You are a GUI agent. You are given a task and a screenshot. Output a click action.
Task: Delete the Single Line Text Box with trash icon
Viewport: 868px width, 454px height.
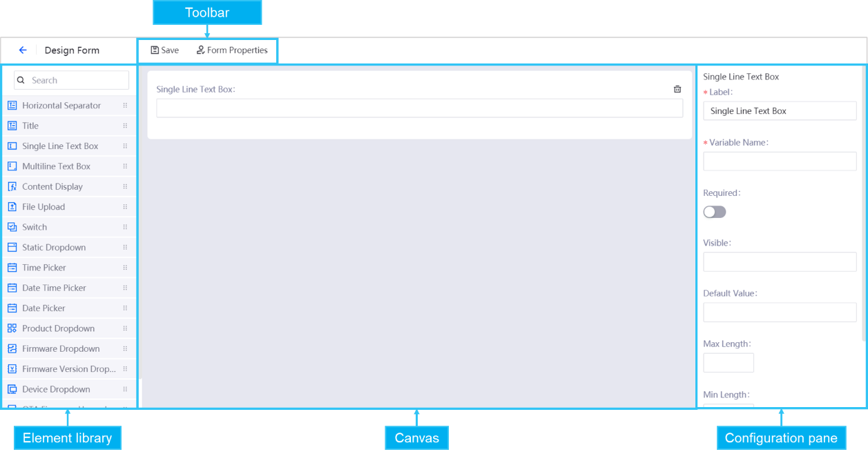click(x=677, y=89)
